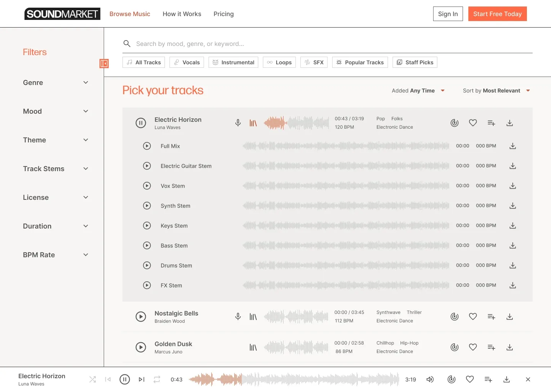551x392 pixels.
Task: Toggle repeat in the bottom player
Action: tap(157, 379)
